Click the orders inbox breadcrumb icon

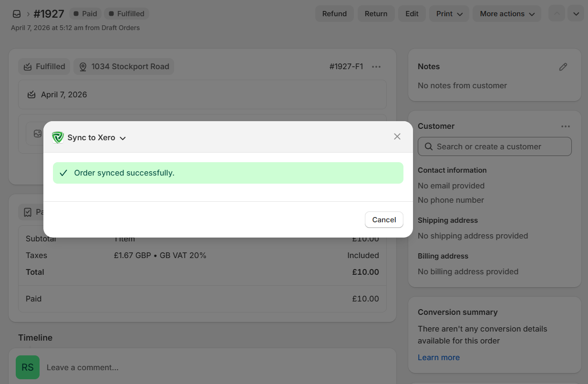pos(17,14)
